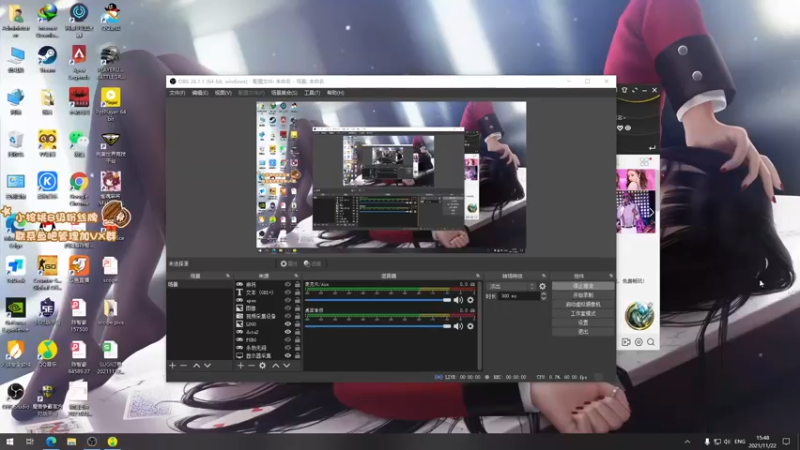Open Windows Start menu
Image resolution: width=800 pixels, height=450 pixels.
(9, 442)
